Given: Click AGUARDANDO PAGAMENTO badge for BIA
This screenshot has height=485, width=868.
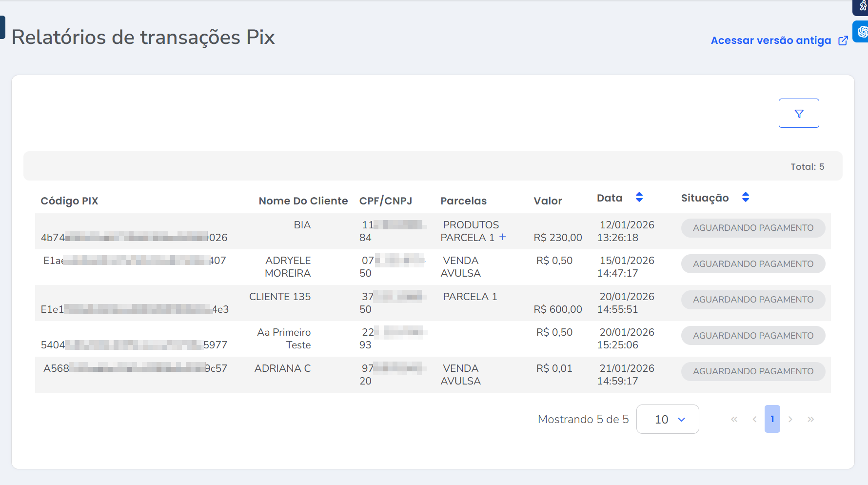Looking at the screenshot, I should coord(752,228).
